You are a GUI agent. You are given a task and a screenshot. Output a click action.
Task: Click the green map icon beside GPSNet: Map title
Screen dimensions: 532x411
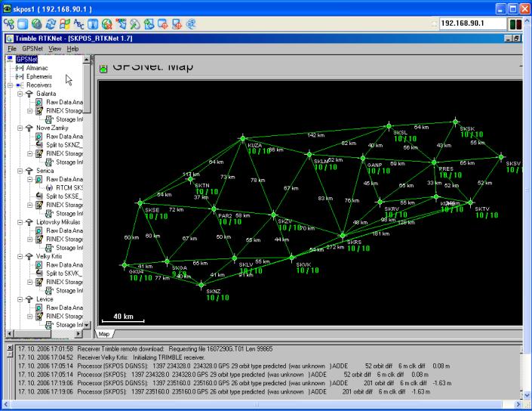(x=103, y=68)
